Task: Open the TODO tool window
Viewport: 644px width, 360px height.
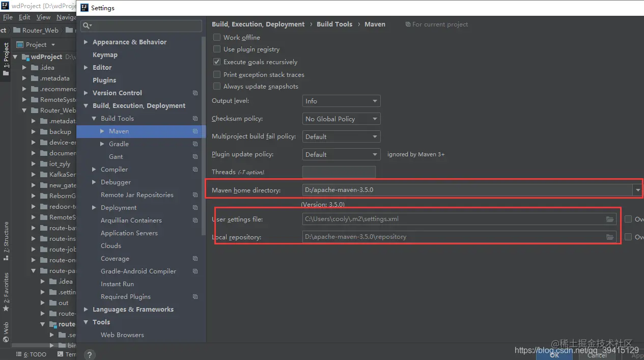Action: pos(32,354)
